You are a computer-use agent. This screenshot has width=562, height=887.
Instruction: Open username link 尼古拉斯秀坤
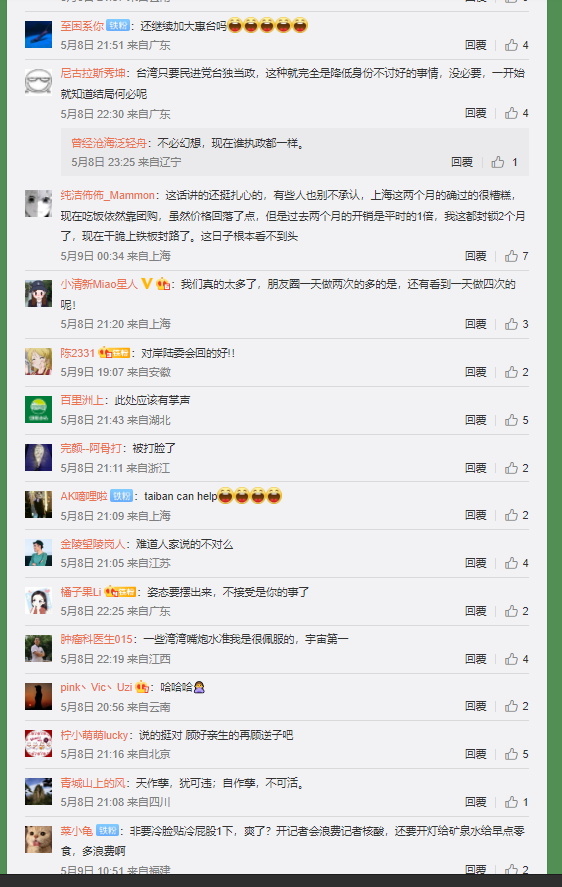[x=93, y=73]
